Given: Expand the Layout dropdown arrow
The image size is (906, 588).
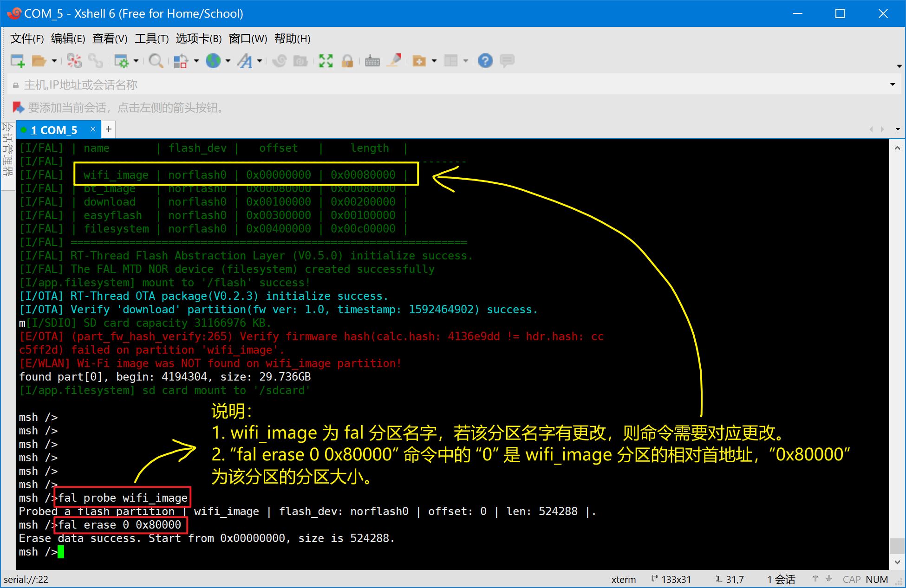Looking at the screenshot, I should point(465,61).
